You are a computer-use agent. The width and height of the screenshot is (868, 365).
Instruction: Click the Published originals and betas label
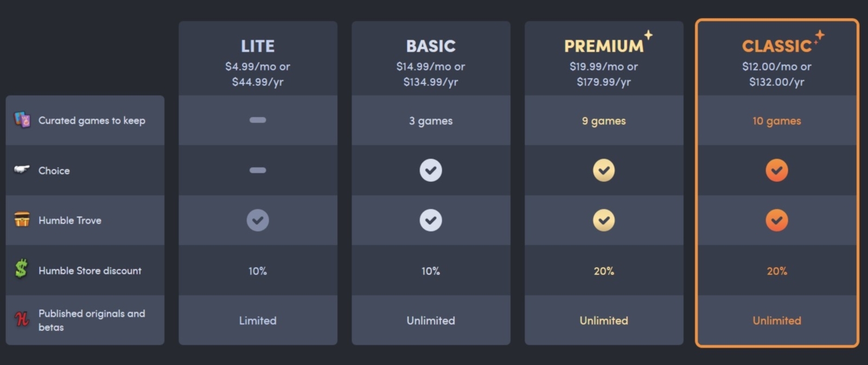click(x=92, y=320)
